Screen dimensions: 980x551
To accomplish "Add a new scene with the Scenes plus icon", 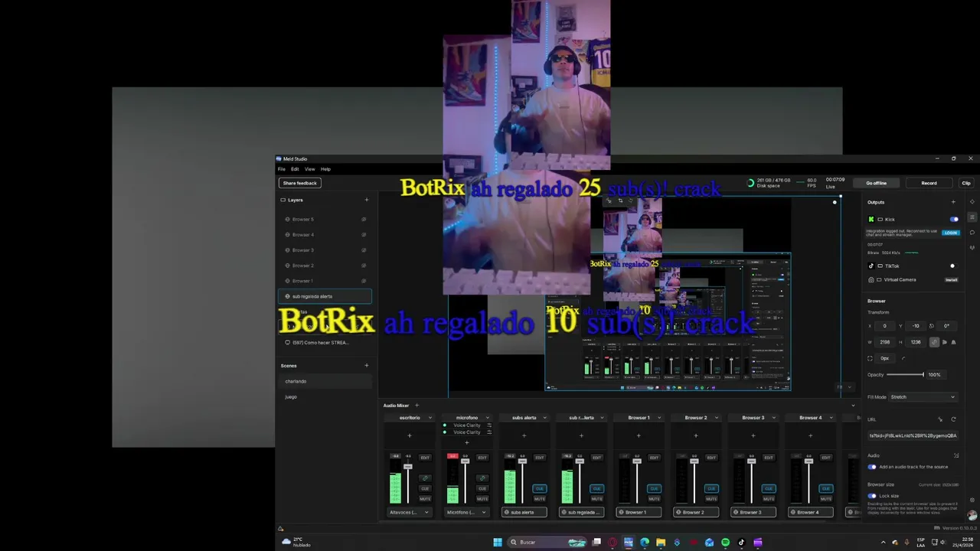I will click(366, 366).
